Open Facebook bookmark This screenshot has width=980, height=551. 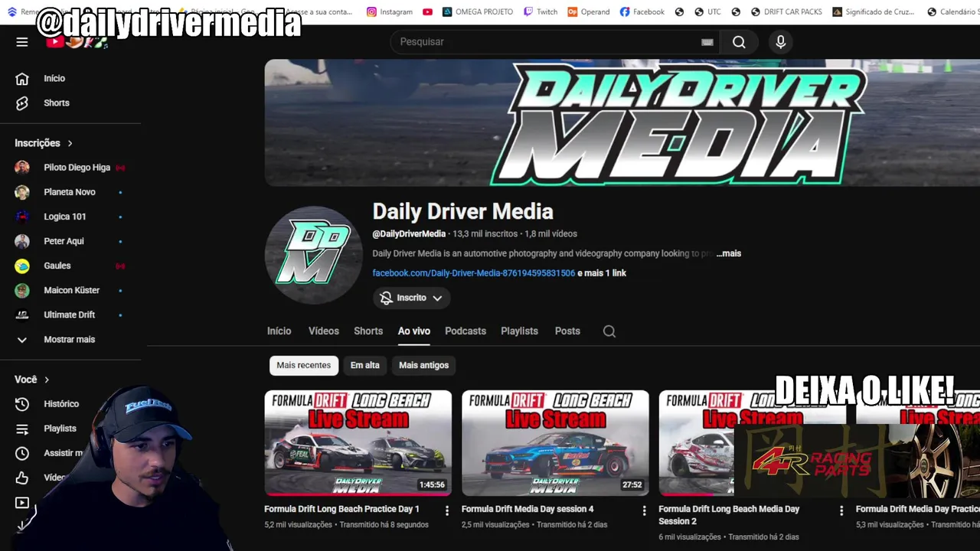tap(642, 11)
